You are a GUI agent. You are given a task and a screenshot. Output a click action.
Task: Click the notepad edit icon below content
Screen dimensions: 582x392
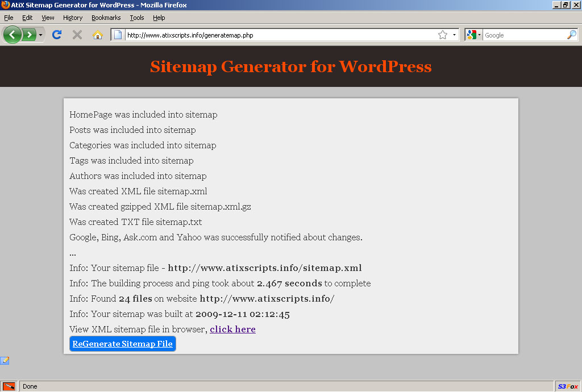[5, 361]
